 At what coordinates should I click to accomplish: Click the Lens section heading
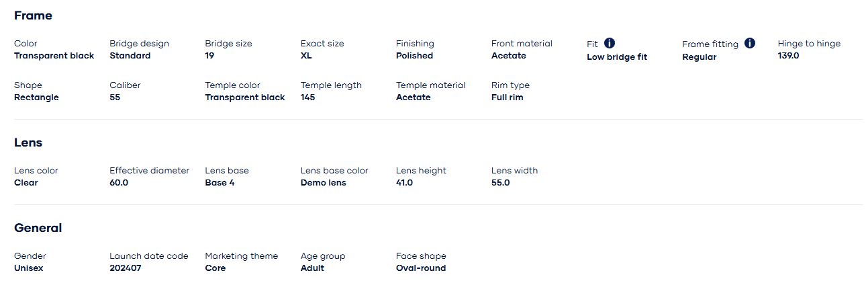point(28,143)
